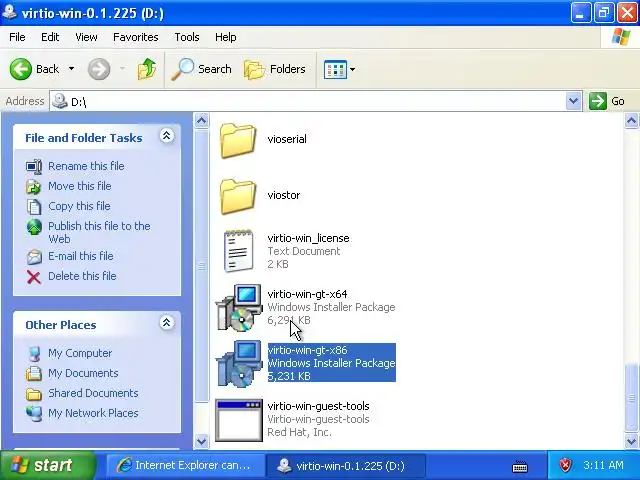Viewport: 640px width, 480px height.
Task: Click the virtio-win-0.1.225 (D:) taskbar button
Action: (345, 465)
